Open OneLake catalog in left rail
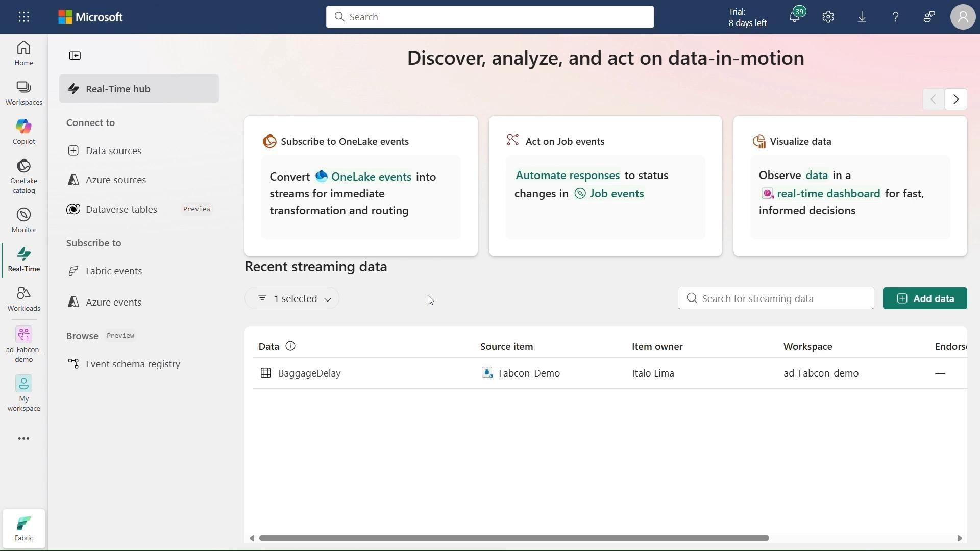The height and width of the screenshot is (551, 980). coord(23,176)
